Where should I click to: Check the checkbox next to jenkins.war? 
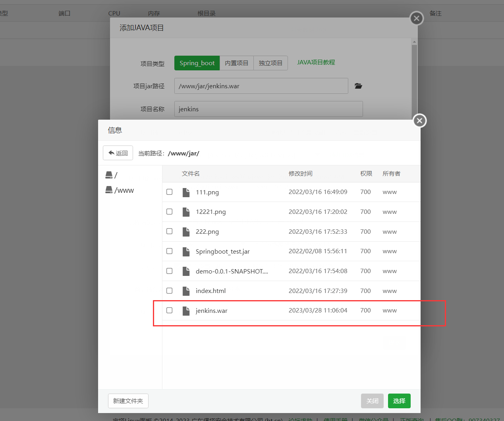(170, 310)
